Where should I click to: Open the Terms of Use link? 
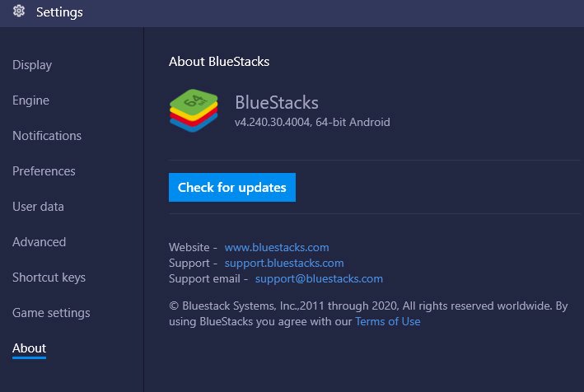[388, 321]
